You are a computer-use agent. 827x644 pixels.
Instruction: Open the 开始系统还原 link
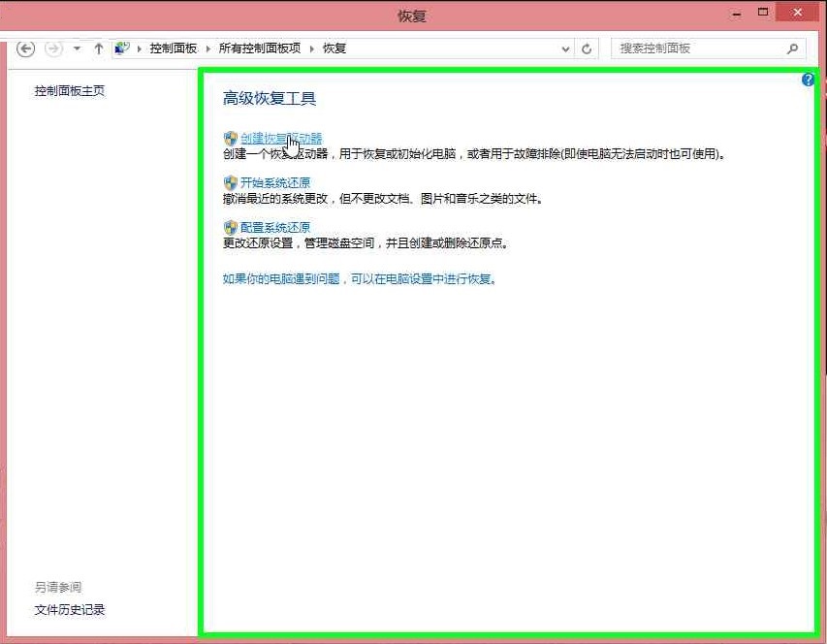tap(275, 182)
